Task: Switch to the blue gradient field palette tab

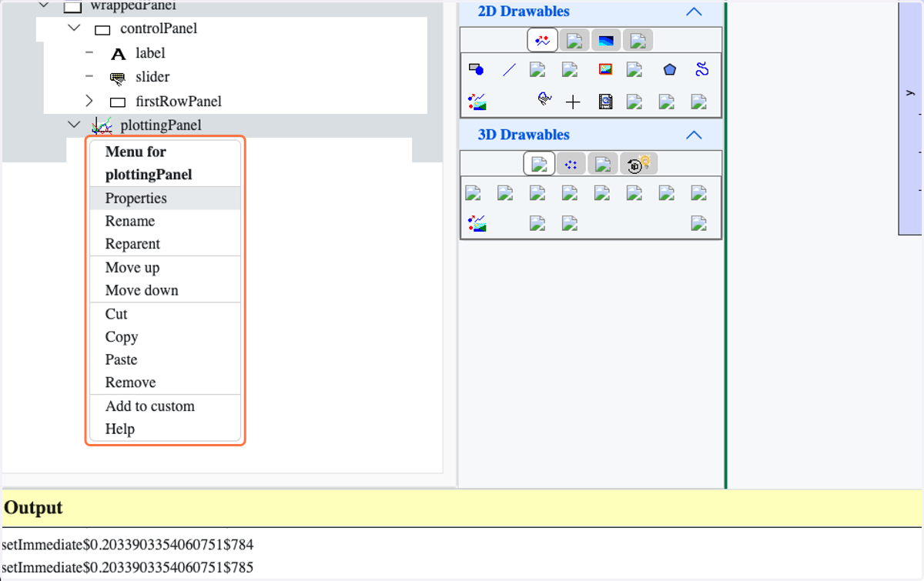Action: click(x=606, y=40)
